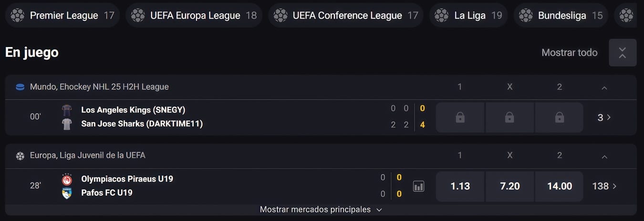Click the Mostrar todo link
Image resolution: width=644 pixels, height=221 pixels.
pyautogui.click(x=569, y=52)
